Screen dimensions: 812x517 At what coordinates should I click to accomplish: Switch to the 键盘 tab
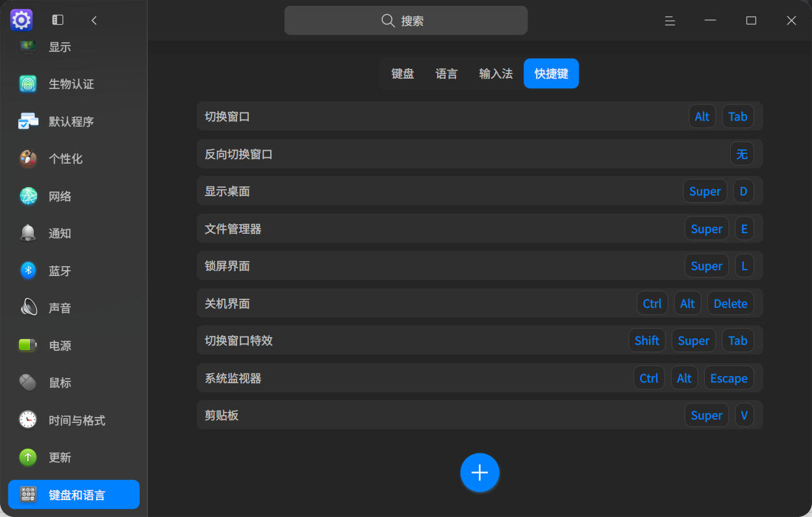click(x=403, y=74)
